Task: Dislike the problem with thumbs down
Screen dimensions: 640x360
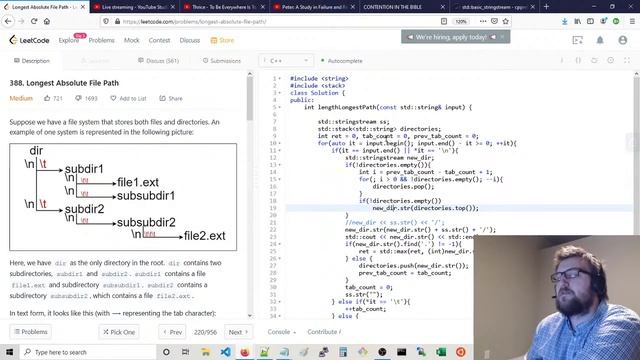Action: pyautogui.click(x=78, y=98)
